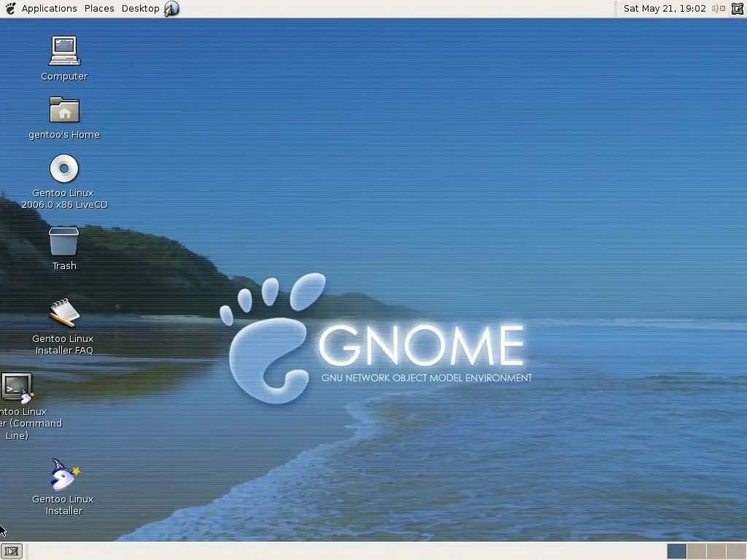Click the GNOME foot icon in the top panel
747x560 pixels.
tap(10, 8)
